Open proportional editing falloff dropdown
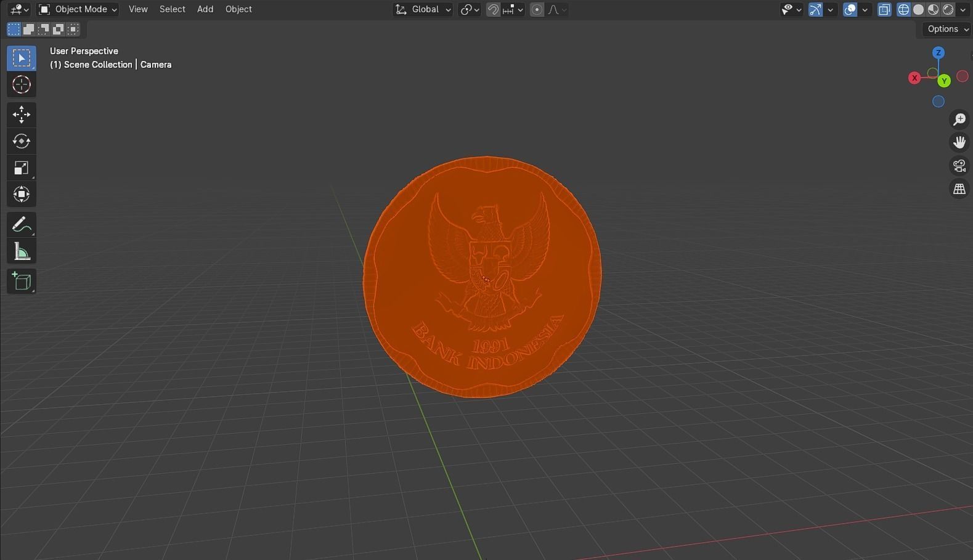Image resolution: width=973 pixels, height=560 pixels. pyautogui.click(x=557, y=9)
